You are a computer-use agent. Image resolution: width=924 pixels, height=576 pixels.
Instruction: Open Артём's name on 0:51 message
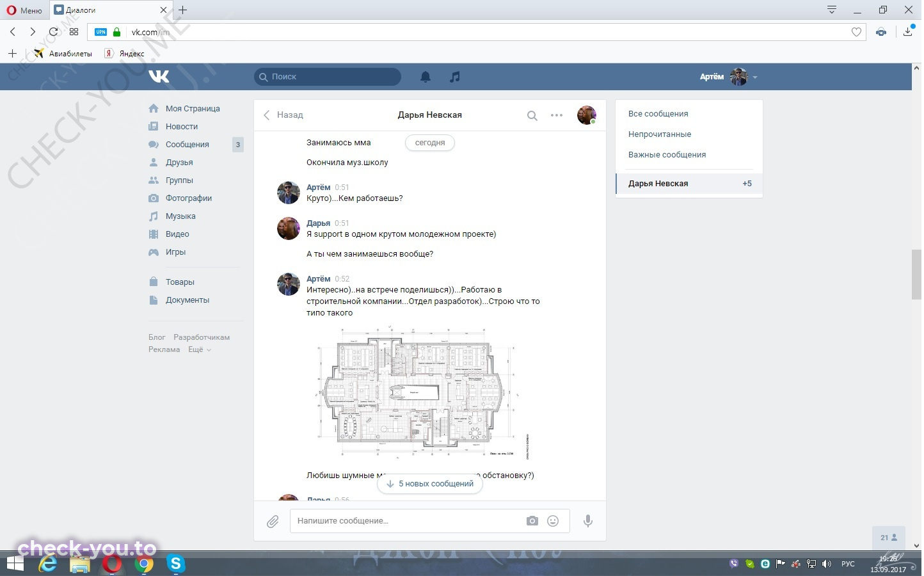(318, 188)
